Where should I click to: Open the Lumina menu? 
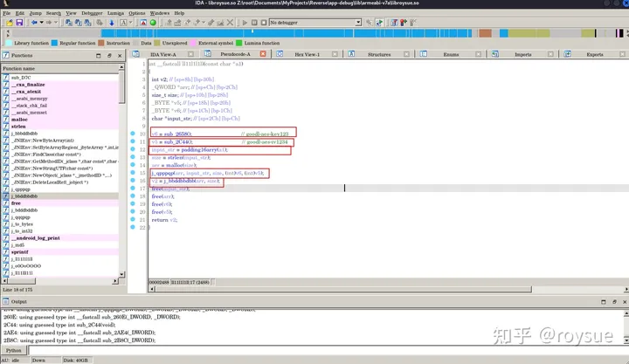(x=115, y=13)
